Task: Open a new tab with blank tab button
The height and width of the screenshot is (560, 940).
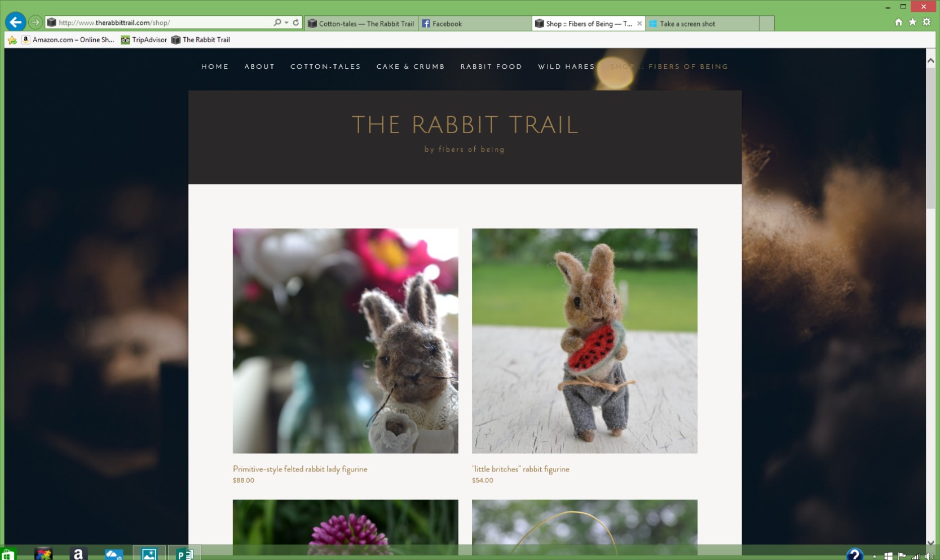Action: [766, 24]
